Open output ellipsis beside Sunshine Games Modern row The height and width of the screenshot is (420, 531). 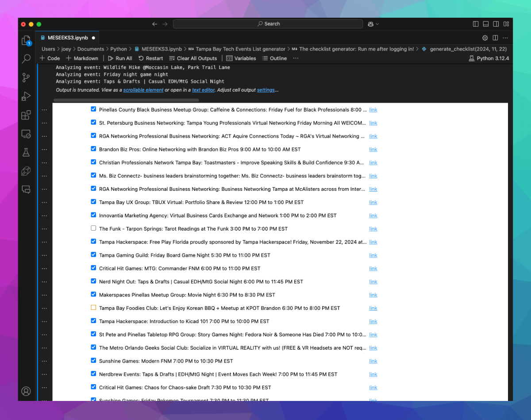pos(44,361)
